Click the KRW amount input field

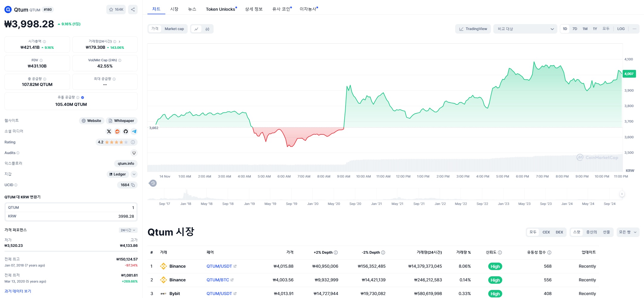pos(71,216)
